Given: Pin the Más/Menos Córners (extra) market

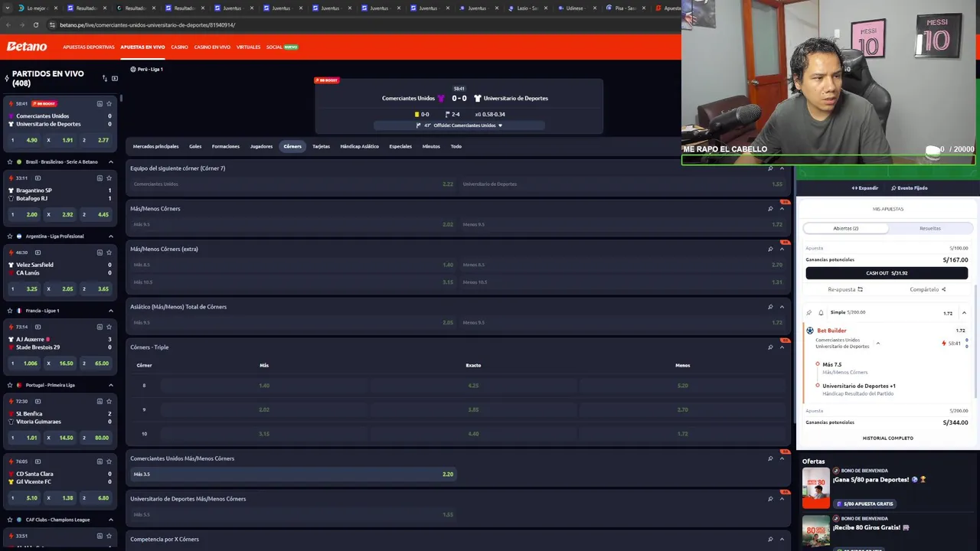Looking at the screenshot, I should click(770, 249).
